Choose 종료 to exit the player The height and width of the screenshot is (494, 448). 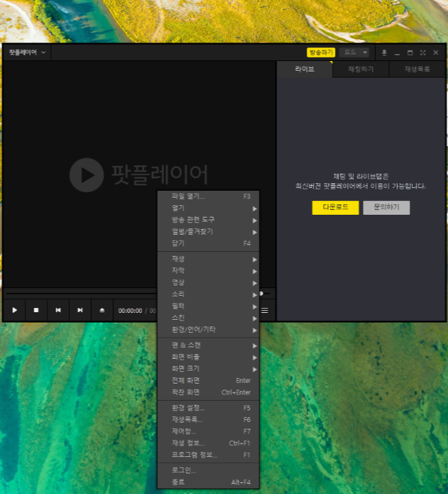pyautogui.click(x=209, y=482)
